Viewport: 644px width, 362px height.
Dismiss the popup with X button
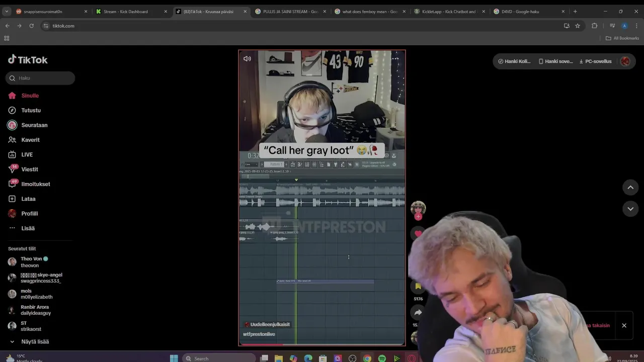(x=624, y=325)
